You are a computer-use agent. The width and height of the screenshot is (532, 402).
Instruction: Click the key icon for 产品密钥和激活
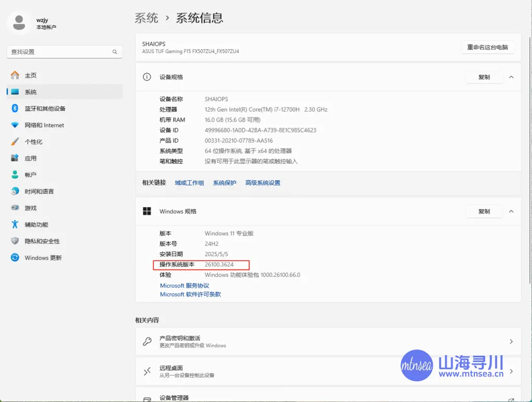click(147, 341)
